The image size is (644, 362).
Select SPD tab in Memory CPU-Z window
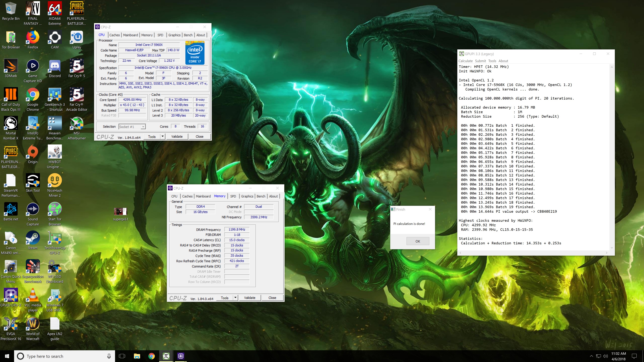point(233,196)
